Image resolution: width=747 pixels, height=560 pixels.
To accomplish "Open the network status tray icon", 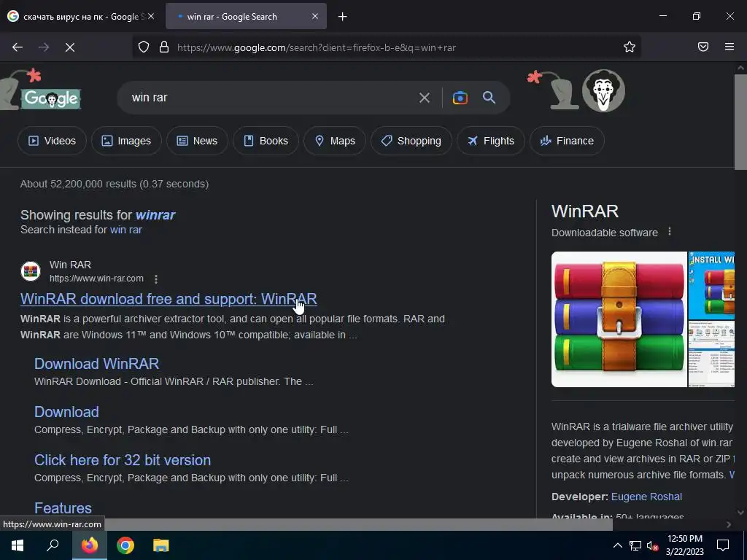I will coord(635,545).
